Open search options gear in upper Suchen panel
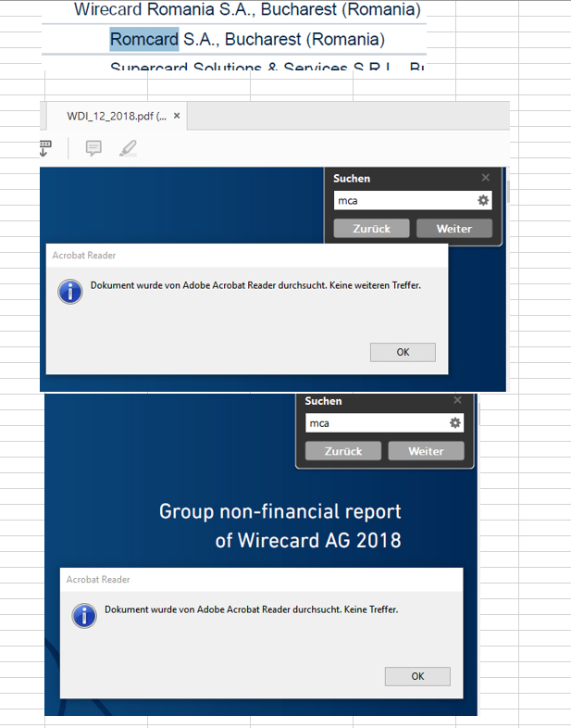Image resolution: width=571 pixels, height=728 pixels. coord(483,201)
